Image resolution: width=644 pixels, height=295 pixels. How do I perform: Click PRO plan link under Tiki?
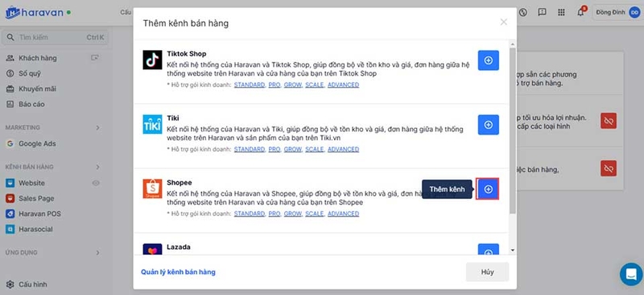pyautogui.click(x=275, y=149)
